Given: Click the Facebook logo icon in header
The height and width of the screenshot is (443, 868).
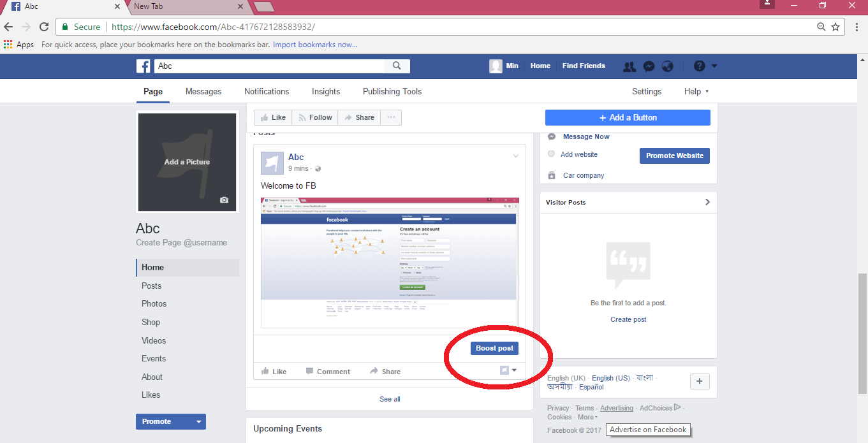Looking at the screenshot, I should (143, 66).
